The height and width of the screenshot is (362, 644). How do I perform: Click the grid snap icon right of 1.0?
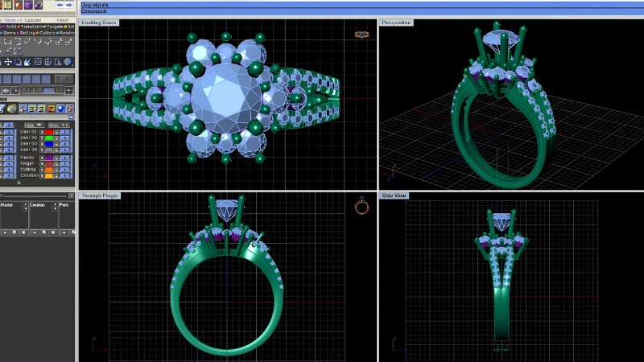coord(69,90)
